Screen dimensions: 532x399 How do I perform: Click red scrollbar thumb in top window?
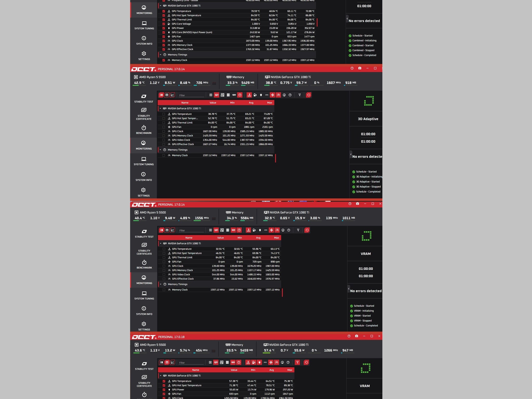(317, 22)
